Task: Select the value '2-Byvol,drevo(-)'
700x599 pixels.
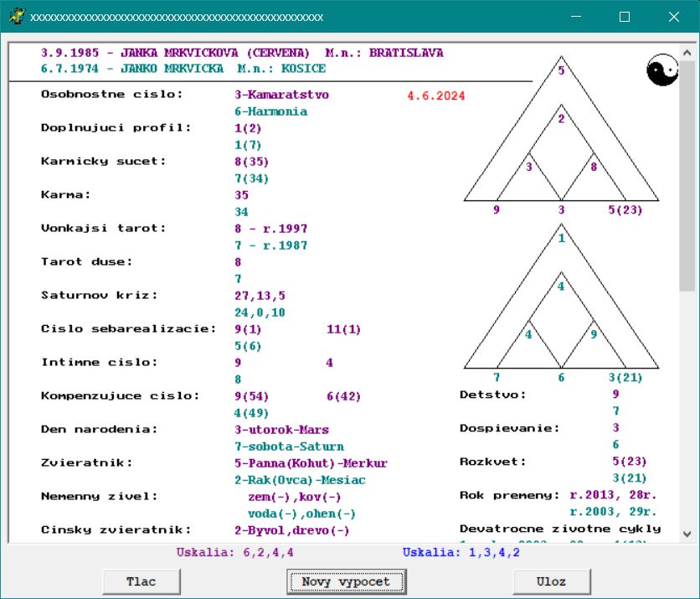Action: pos(292,530)
